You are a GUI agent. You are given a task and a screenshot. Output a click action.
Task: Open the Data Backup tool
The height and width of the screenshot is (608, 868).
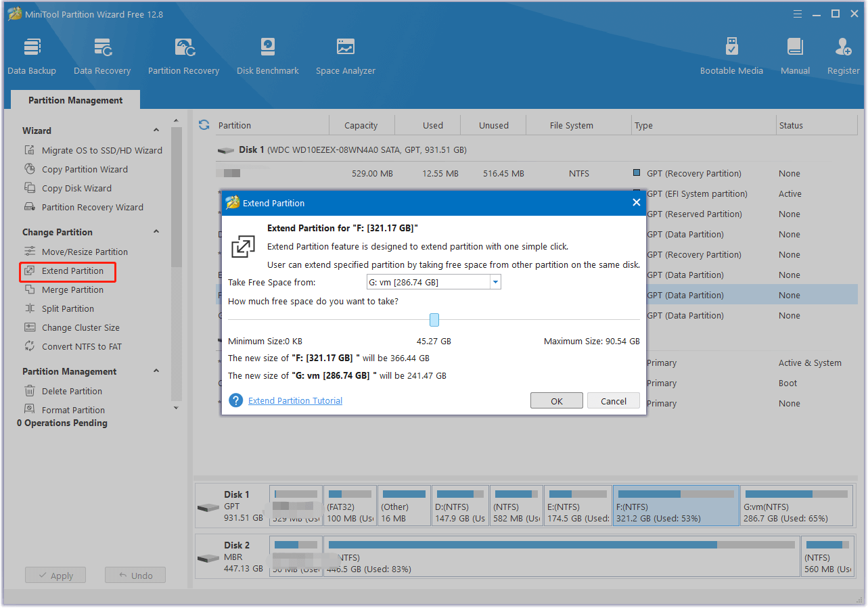32,55
